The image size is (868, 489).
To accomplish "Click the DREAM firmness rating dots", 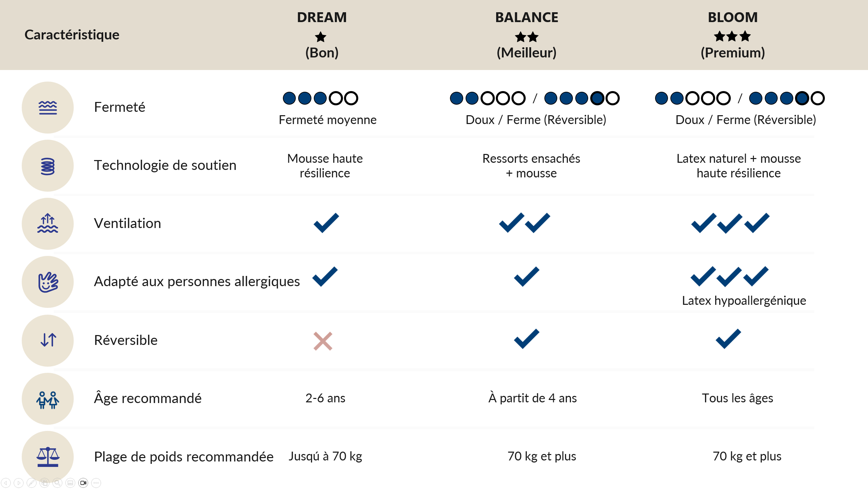I will point(321,98).
